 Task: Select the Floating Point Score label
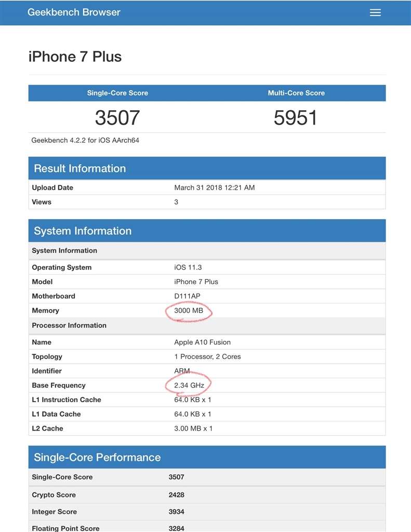[65, 528]
